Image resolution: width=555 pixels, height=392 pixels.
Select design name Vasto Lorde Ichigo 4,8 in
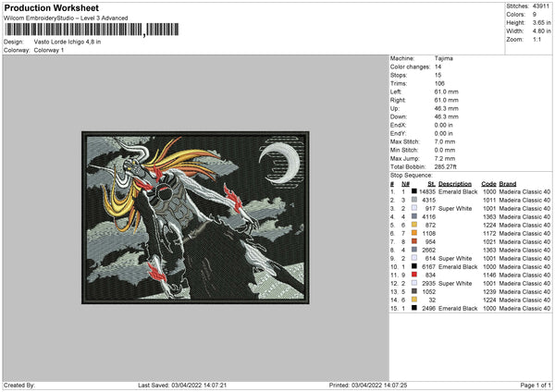[x=68, y=42]
